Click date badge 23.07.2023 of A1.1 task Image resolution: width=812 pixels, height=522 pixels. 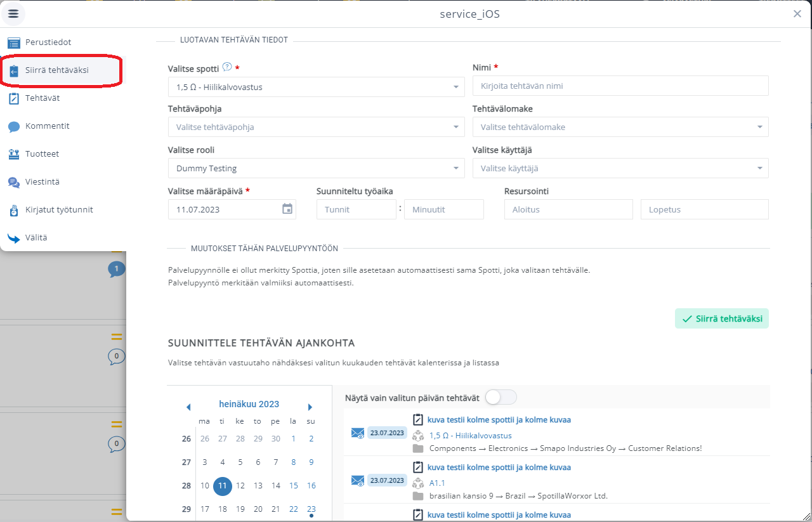(387, 481)
